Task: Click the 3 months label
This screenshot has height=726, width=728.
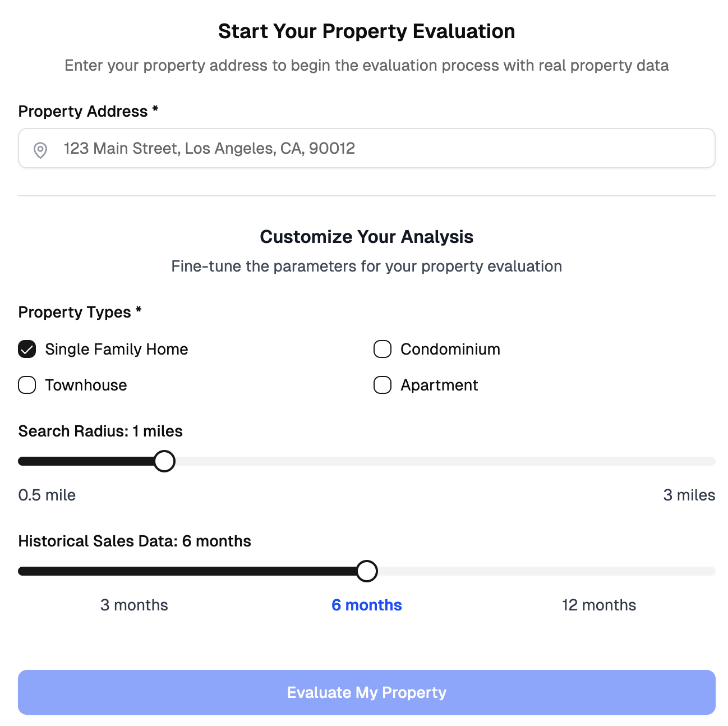Action: click(x=134, y=605)
